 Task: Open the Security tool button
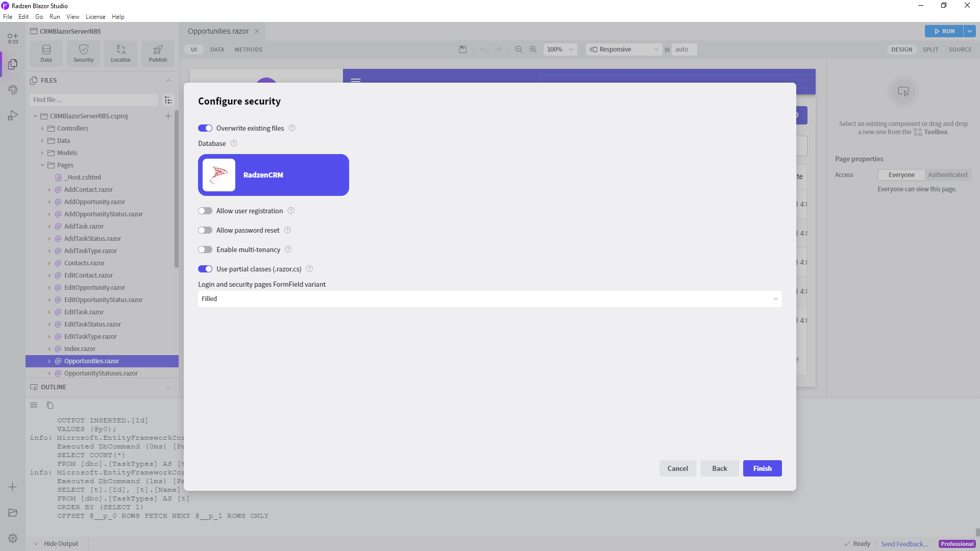(84, 53)
